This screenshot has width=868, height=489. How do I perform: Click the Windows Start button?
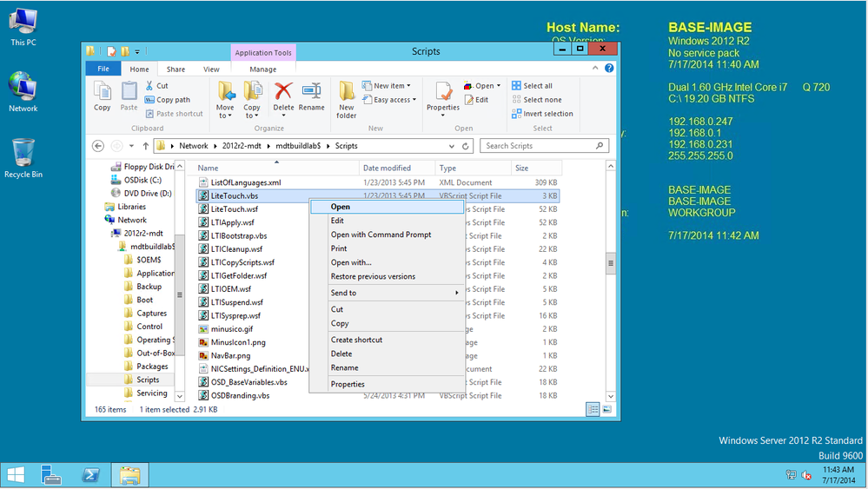(16, 474)
